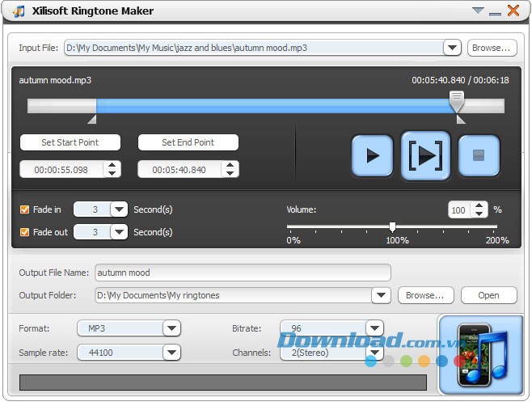Click the iPhone music note convert button
The width and height of the screenshot is (532, 406).
481,355
